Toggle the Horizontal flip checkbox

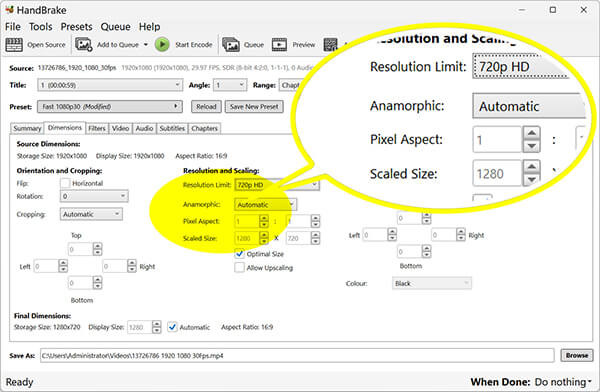tap(65, 183)
